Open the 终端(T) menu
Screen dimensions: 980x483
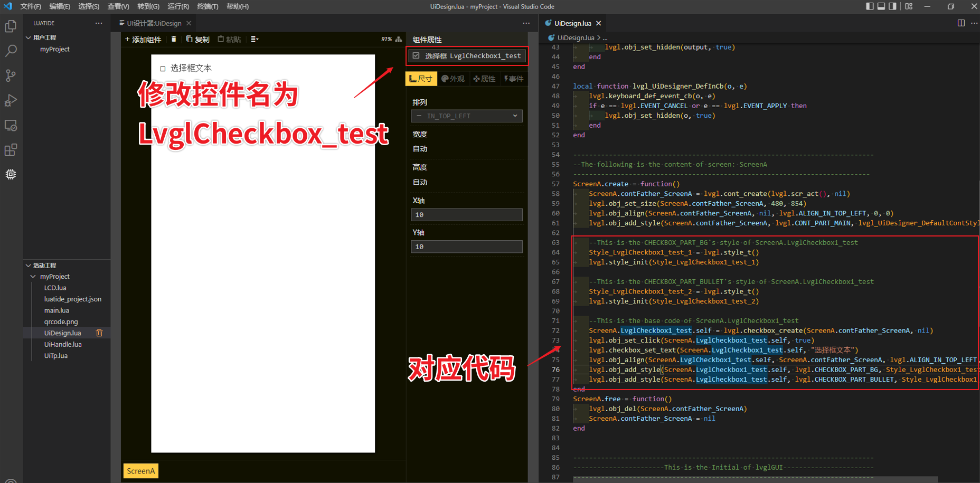coord(208,6)
